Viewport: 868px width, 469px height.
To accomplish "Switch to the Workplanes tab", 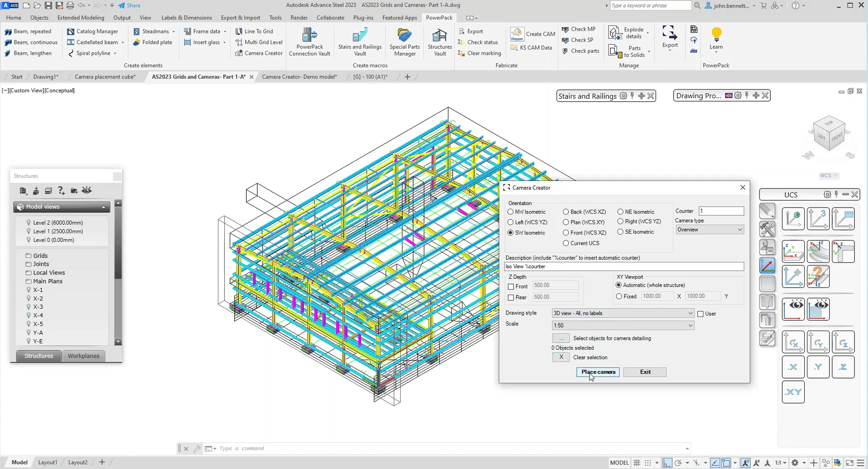I will (x=84, y=356).
